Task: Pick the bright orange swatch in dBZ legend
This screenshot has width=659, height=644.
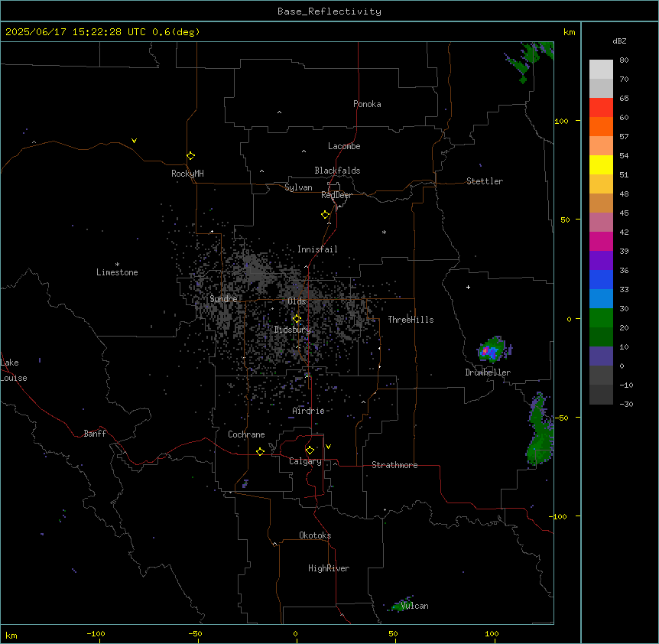Action: pos(601,126)
